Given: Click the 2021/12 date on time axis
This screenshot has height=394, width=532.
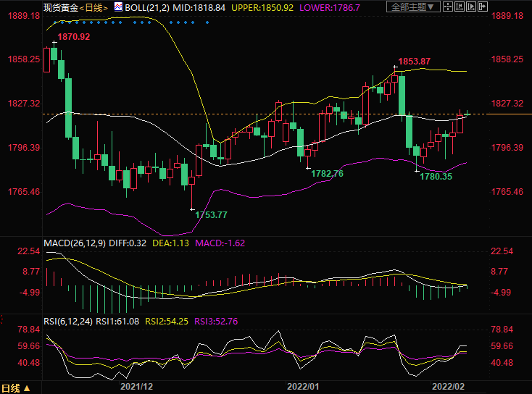Looking at the screenshot, I should [x=136, y=387].
